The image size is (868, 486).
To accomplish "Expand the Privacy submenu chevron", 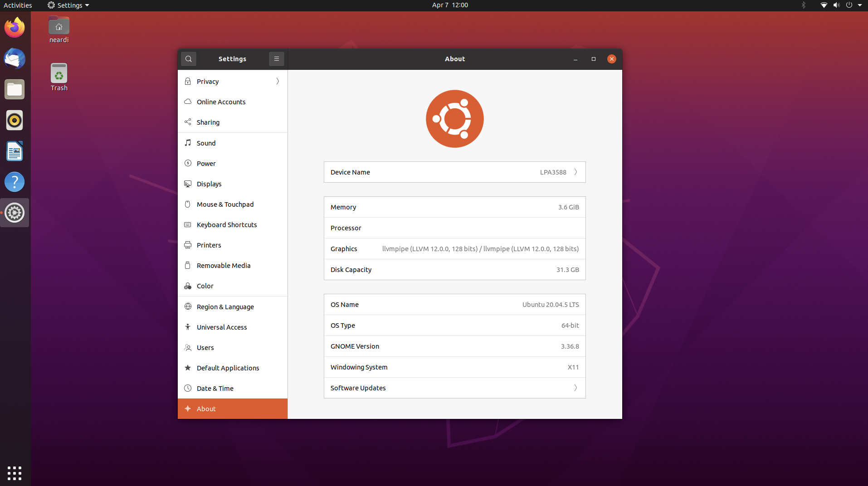I will click(x=278, y=81).
